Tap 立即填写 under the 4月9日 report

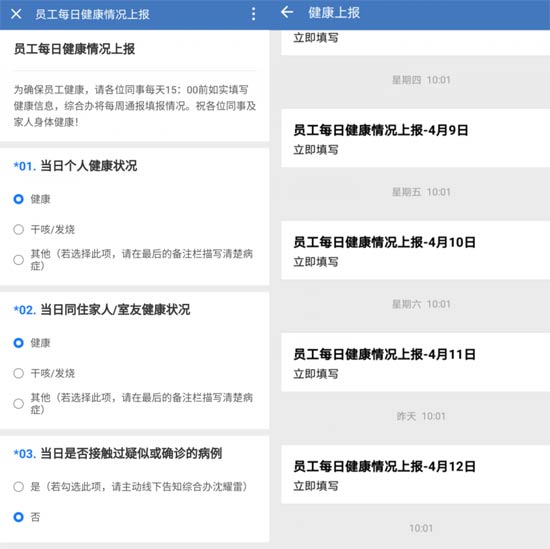click(316, 150)
